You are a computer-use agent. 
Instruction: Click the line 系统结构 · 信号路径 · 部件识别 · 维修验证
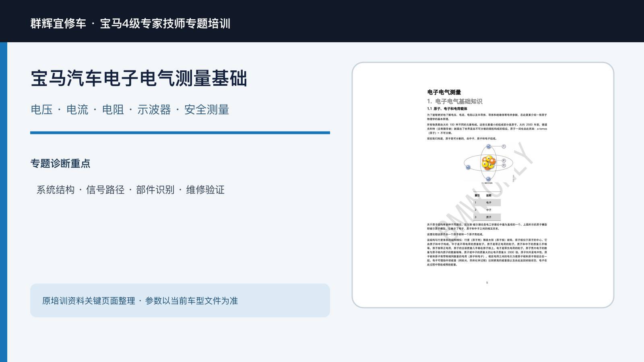(130, 189)
